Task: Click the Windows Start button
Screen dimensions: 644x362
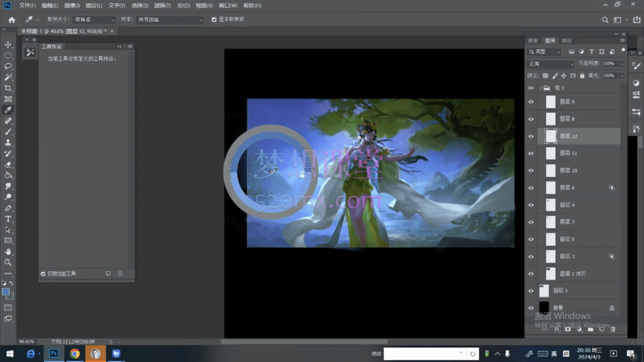Action: tap(10, 354)
